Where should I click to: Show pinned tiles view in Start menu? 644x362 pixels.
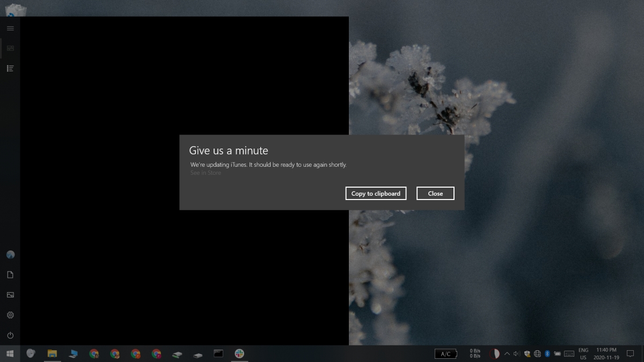tap(10, 48)
